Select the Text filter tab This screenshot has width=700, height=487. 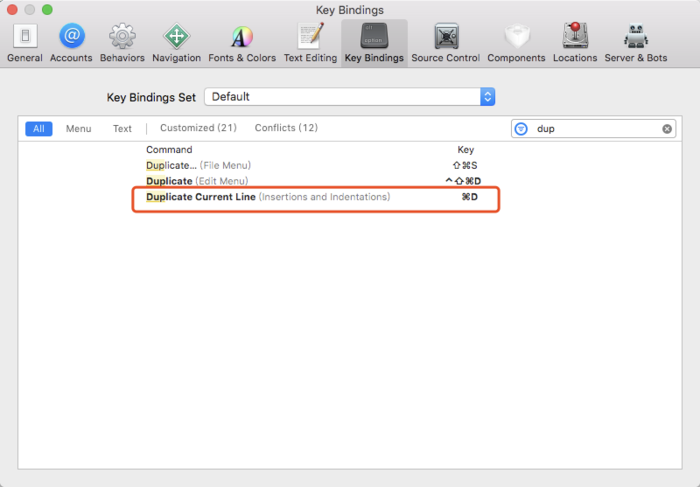122,129
